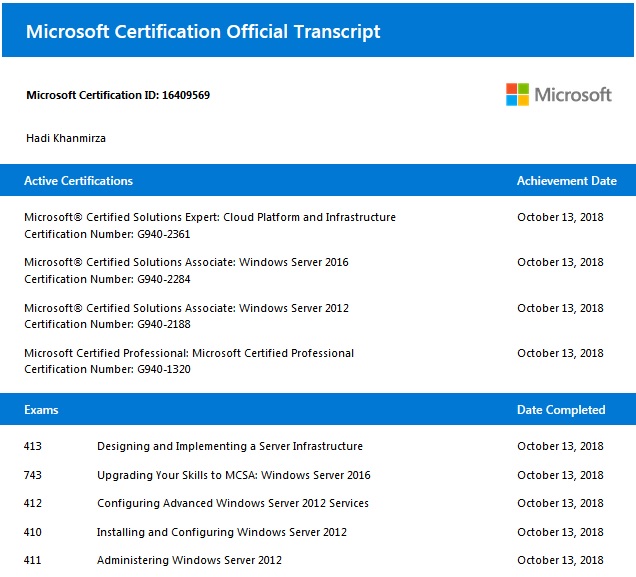Click the name Hadi Khanmirza

pos(65,138)
